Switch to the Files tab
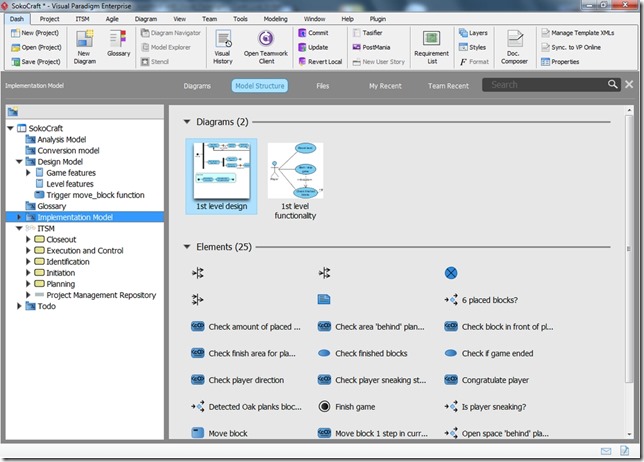Viewport: 644px width, 462px height. [322, 86]
